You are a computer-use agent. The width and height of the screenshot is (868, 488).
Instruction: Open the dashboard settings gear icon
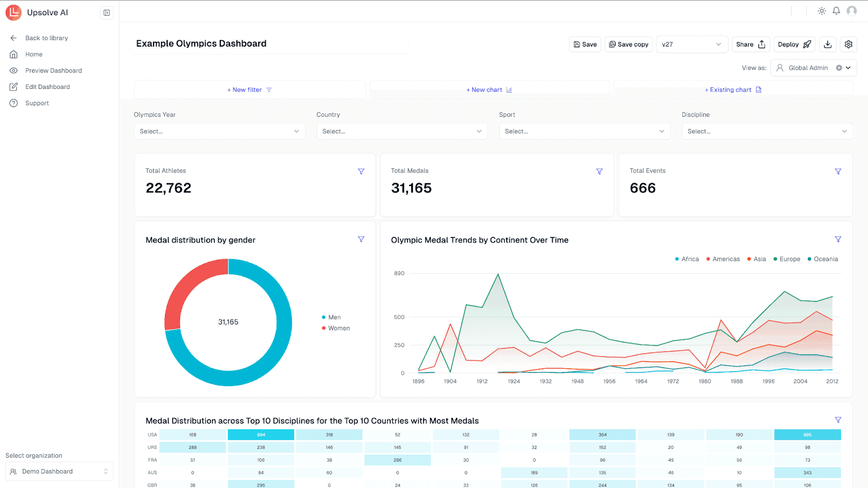pos(848,44)
